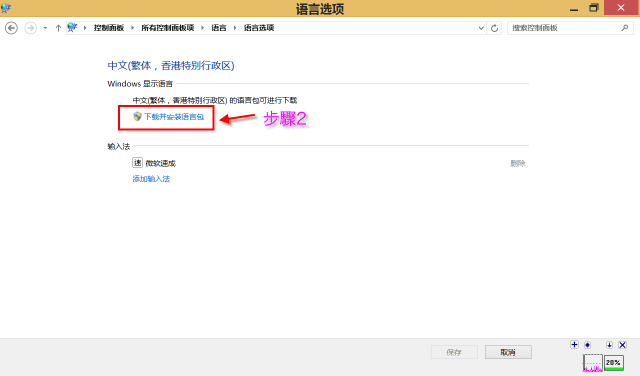Click 下载并安装语言包 link
This screenshot has height=376, width=640.
pos(174,117)
